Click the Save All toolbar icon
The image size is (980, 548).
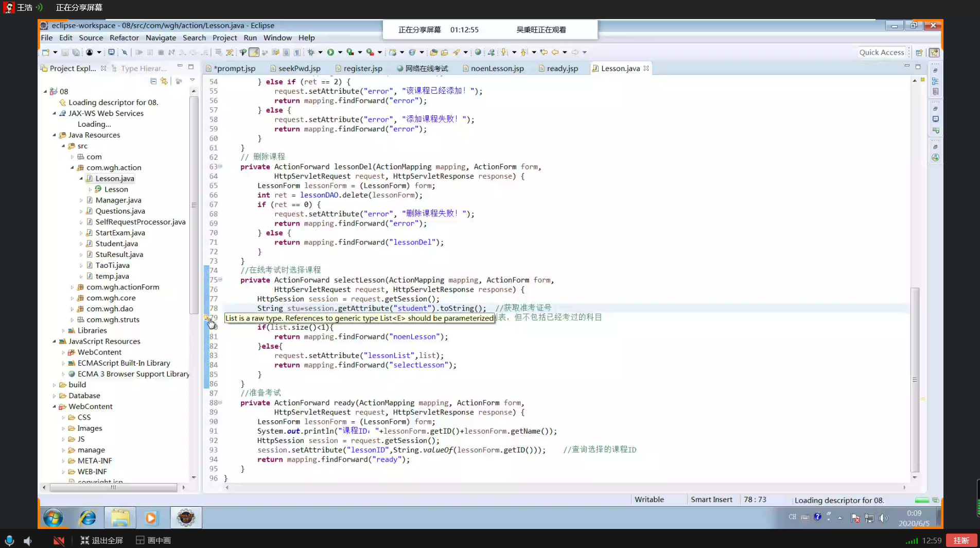point(76,52)
